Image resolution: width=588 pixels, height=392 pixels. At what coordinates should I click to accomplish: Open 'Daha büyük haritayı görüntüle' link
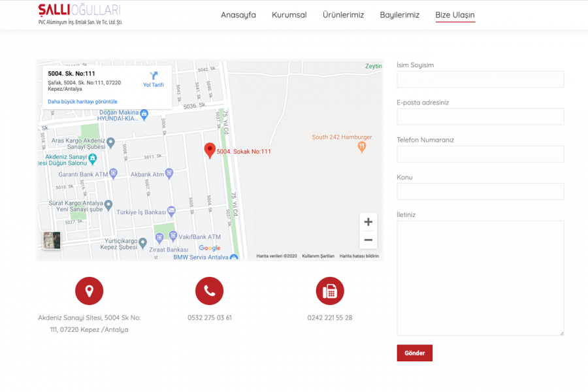coord(82,102)
